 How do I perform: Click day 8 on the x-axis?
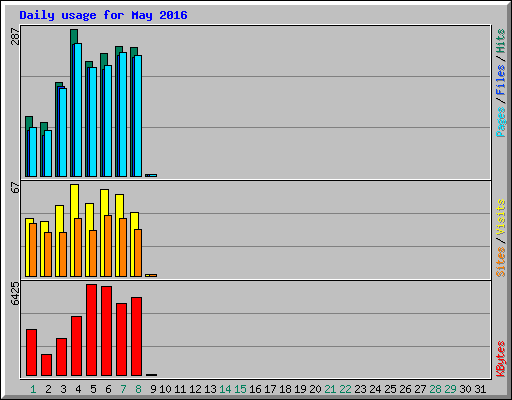pos(138,389)
